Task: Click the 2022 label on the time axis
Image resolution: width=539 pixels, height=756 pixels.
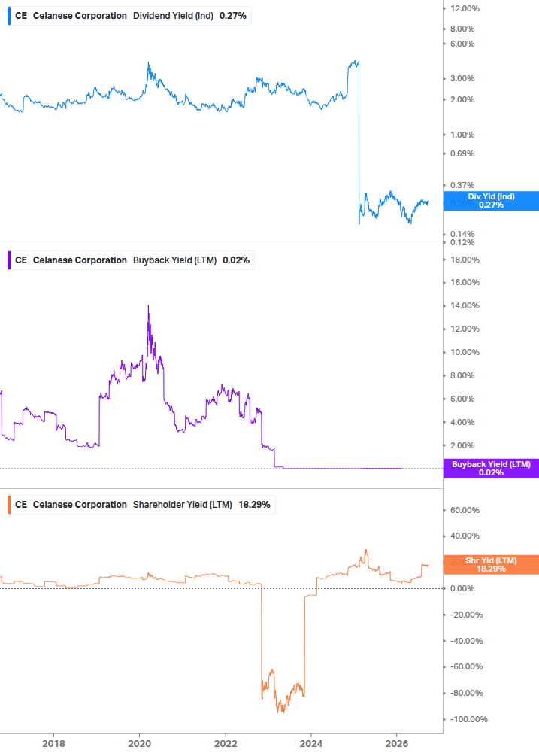Action: 226,744
